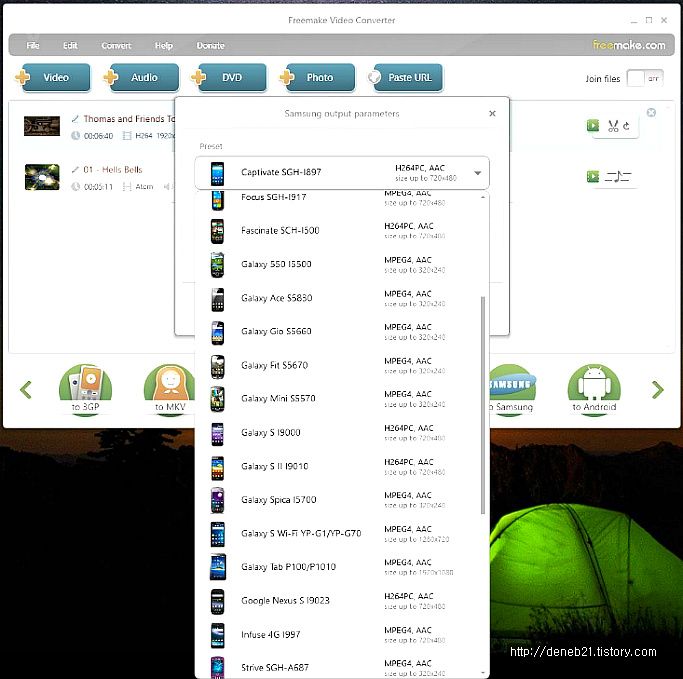This screenshot has width=683, height=679.
Task: Click the preset list scroll-down arrow
Action: click(x=483, y=673)
